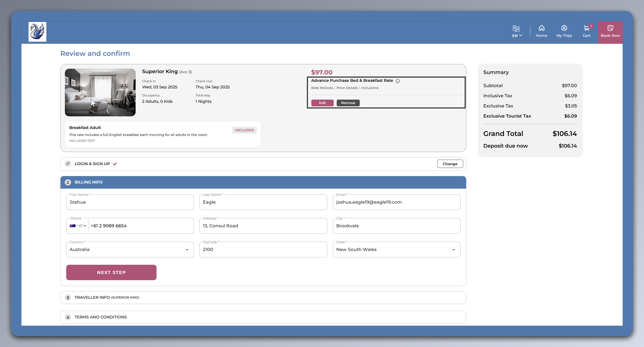This screenshot has width=644, height=347.
Task: View the Price Details link
Action: [x=347, y=88]
